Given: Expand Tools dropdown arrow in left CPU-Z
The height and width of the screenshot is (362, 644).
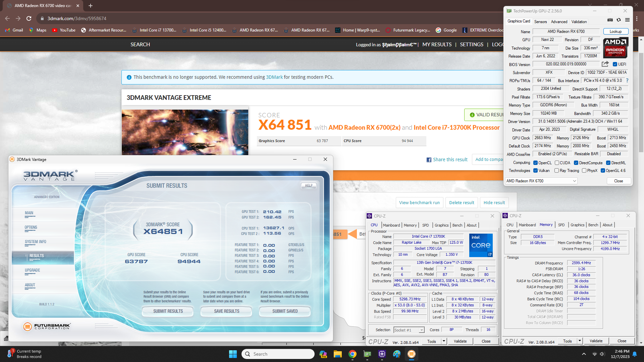Looking at the screenshot, I should click(x=444, y=341).
